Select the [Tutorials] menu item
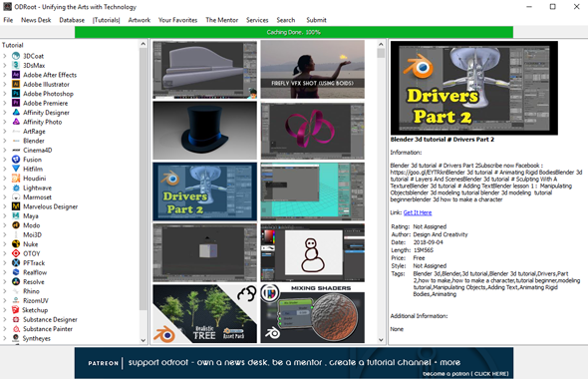 click(x=106, y=20)
